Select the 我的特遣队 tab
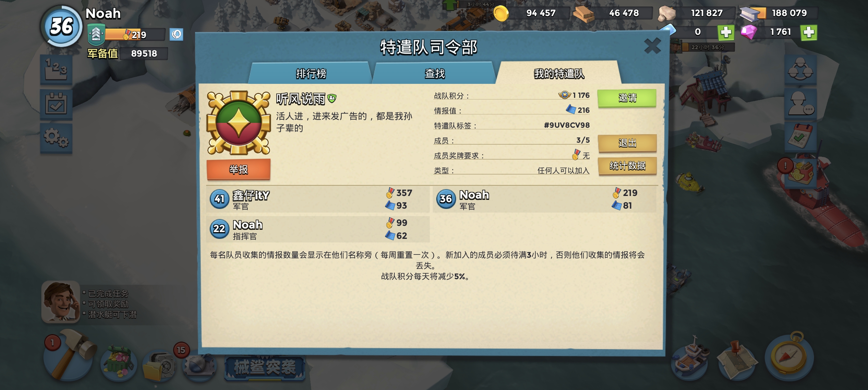The width and height of the screenshot is (868, 390). point(559,73)
